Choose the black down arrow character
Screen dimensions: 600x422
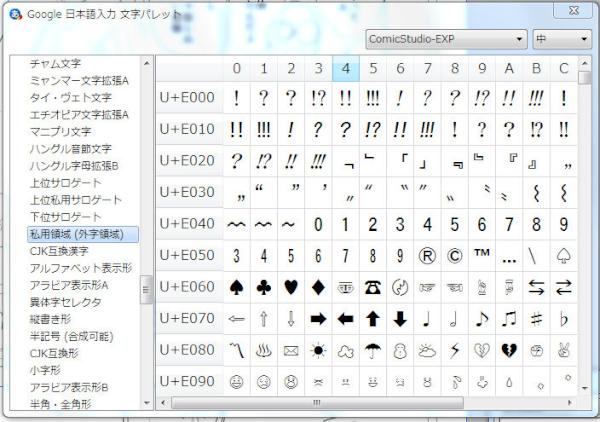tap(400, 319)
